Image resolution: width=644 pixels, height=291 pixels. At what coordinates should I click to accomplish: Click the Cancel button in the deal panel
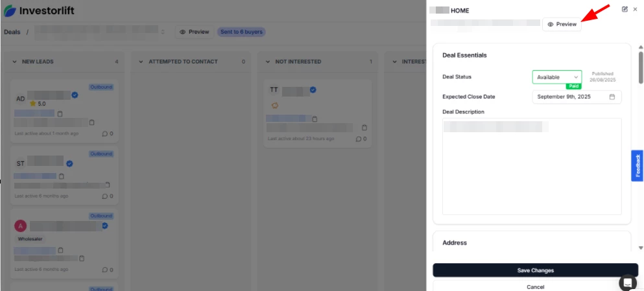click(x=536, y=286)
